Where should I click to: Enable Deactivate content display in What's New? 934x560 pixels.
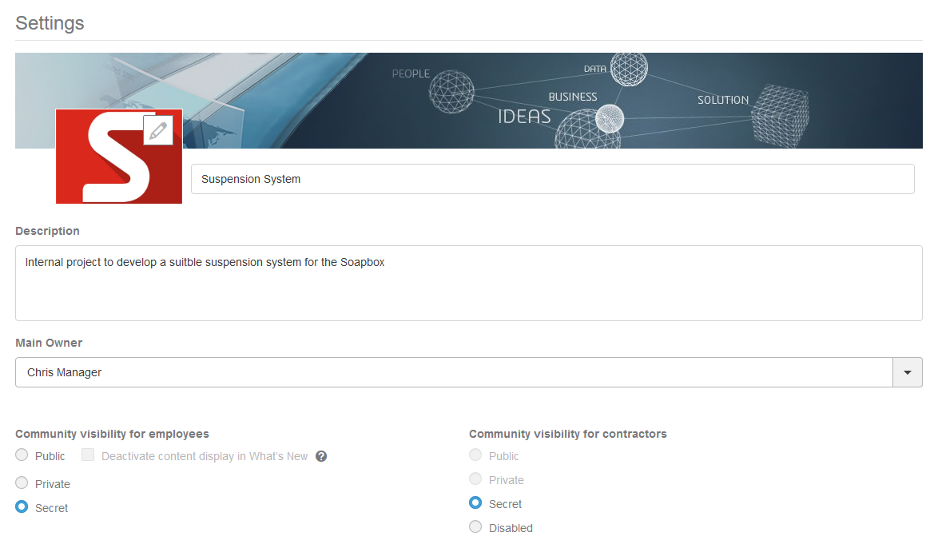[88, 455]
